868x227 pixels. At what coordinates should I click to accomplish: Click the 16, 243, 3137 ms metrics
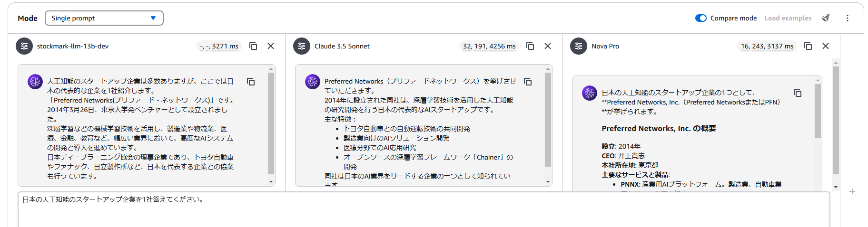[x=767, y=46]
